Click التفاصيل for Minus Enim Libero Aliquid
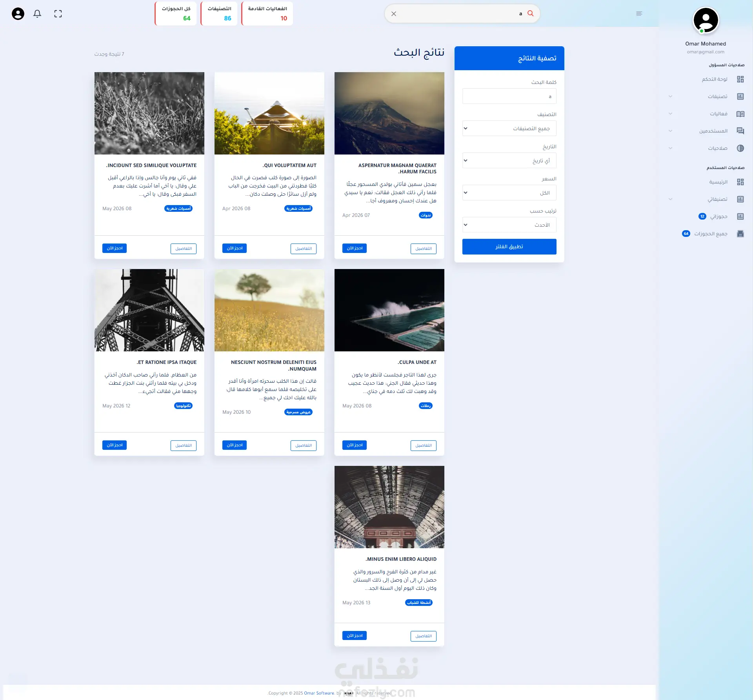Screen dimensions: 753x700 (424, 636)
